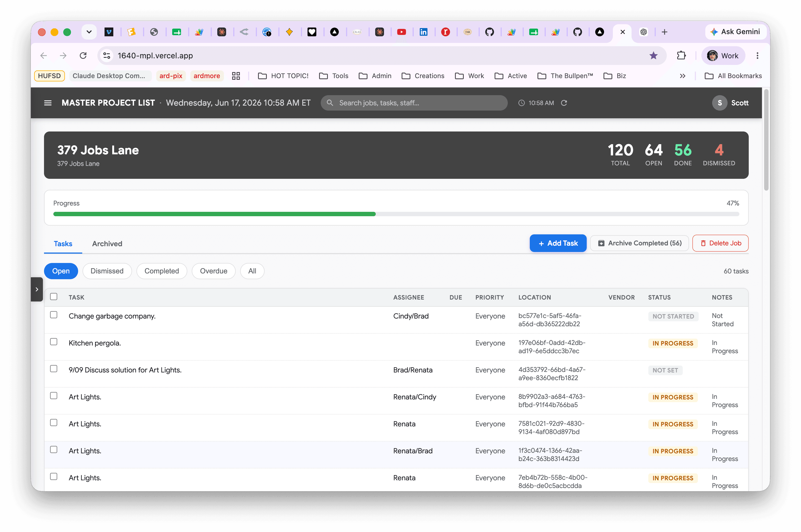Open the HUFSD bookmark
Viewport: 801px width, 532px height.
pyautogui.click(x=50, y=76)
